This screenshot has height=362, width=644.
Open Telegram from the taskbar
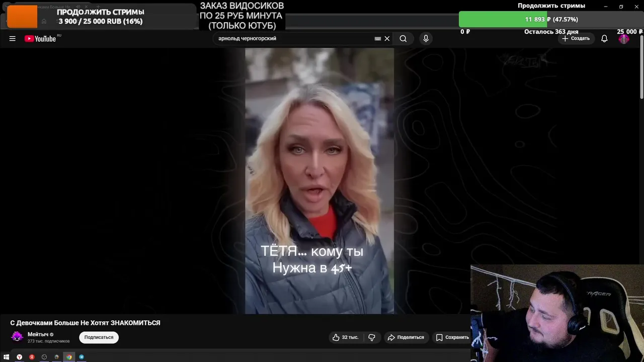(82, 357)
